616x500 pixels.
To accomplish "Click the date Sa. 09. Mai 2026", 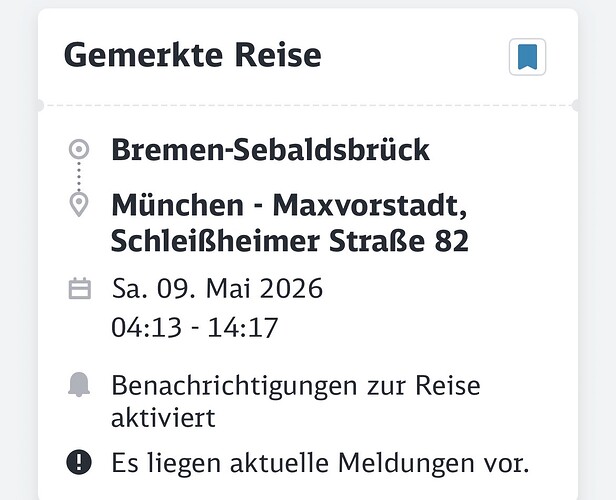I will 217,290.
